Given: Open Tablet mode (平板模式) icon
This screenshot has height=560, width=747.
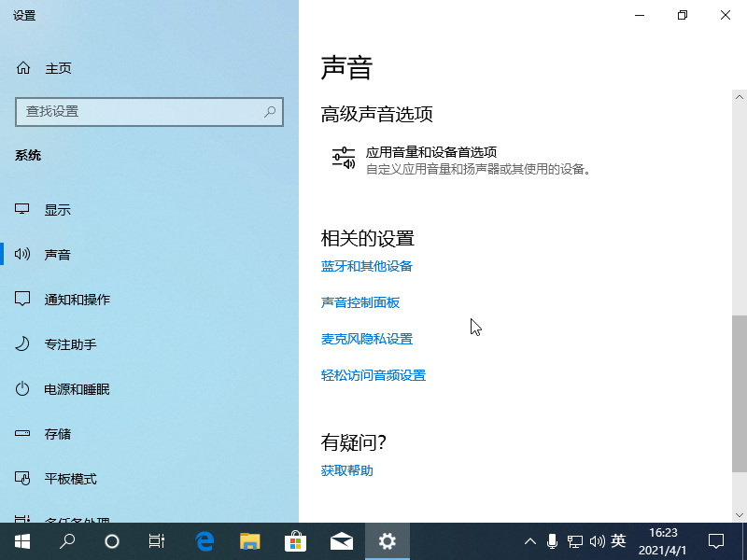Looking at the screenshot, I should click(23, 479).
